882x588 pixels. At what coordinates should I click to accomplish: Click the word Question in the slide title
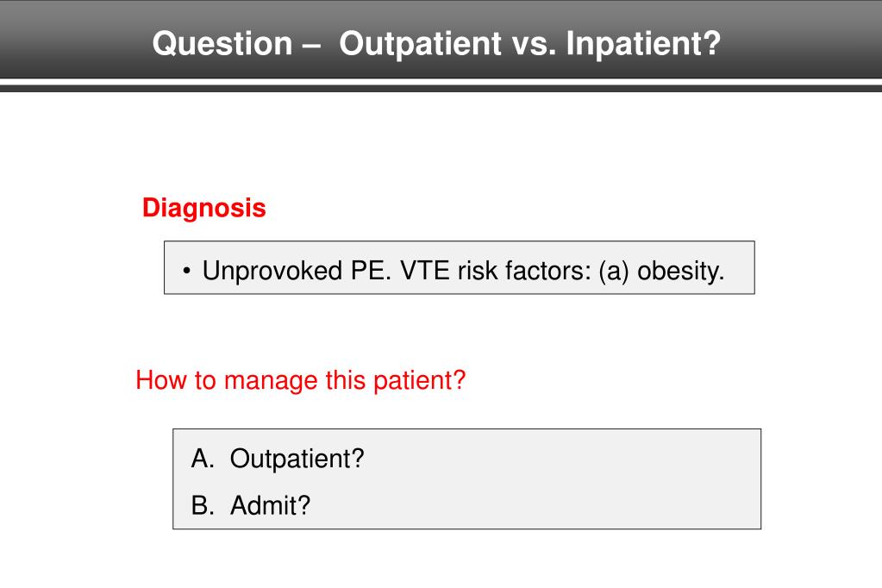[x=222, y=44]
